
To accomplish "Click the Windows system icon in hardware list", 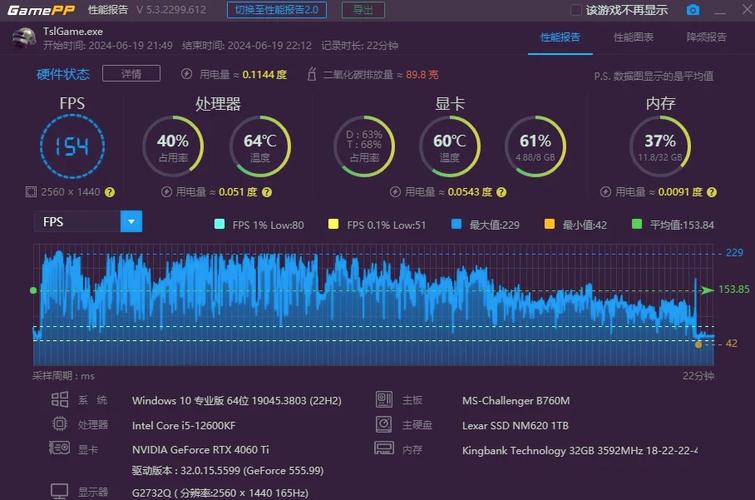I will click(x=60, y=400).
